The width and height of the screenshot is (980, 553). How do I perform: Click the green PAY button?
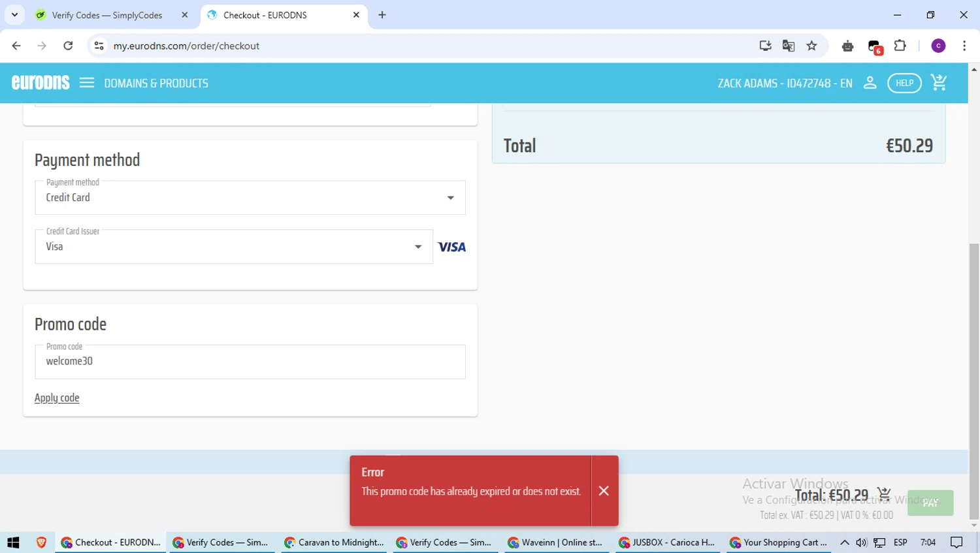[x=930, y=503]
